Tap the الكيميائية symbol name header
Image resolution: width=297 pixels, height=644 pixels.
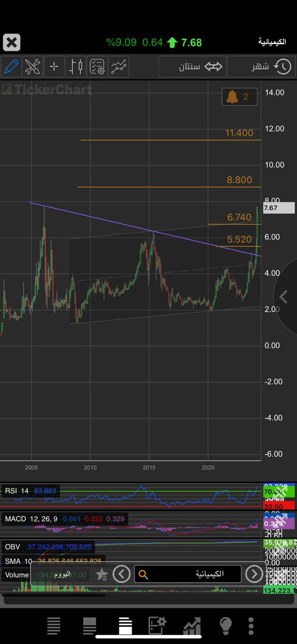click(272, 42)
